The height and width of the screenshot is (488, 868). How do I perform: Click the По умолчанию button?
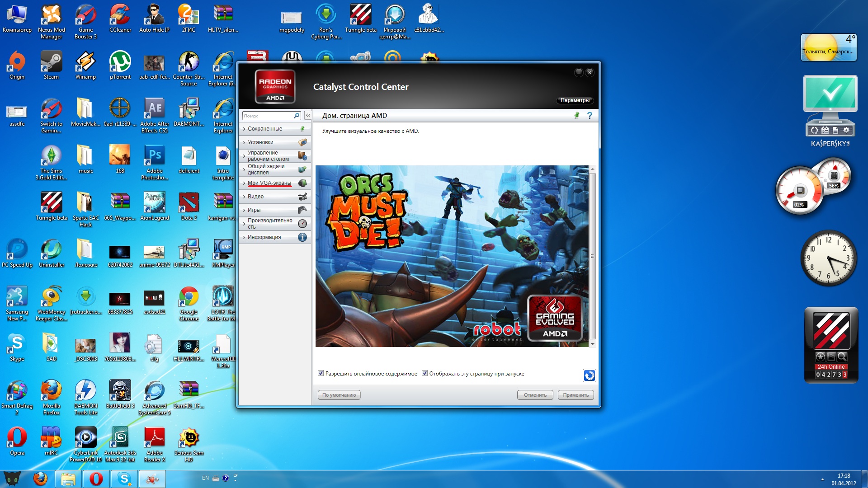tap(339, 395)
